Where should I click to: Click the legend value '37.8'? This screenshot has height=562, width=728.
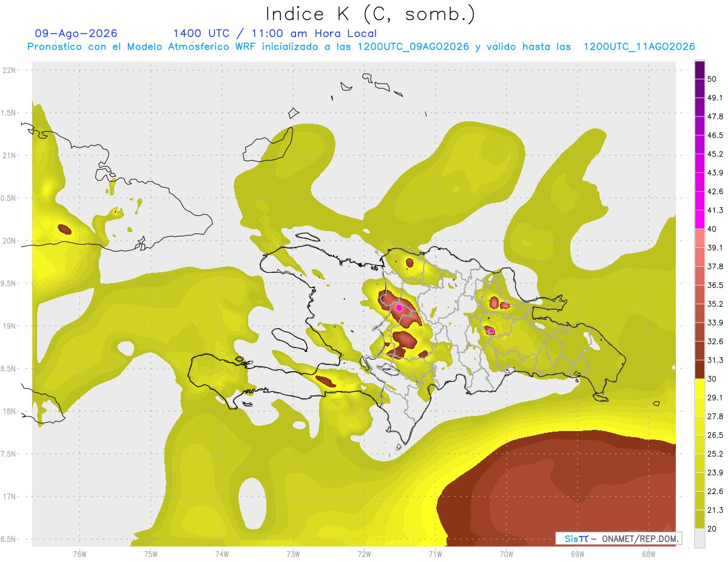click(715, 266)
